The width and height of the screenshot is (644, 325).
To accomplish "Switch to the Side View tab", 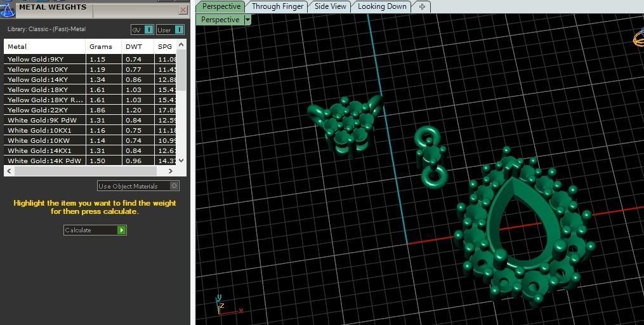I will coord(330,6).
